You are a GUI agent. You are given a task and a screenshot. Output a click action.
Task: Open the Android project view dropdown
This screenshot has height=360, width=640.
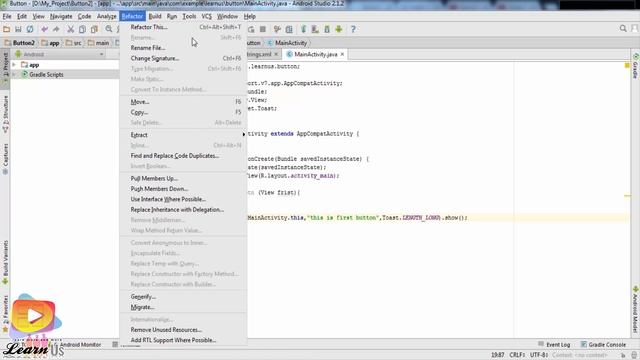click(x=59, y=54)
